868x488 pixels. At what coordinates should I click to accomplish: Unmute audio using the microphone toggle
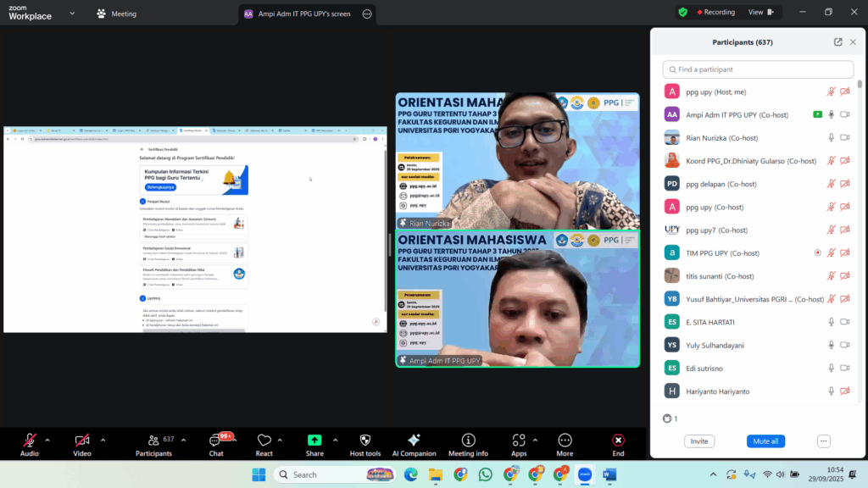(30, 441)
